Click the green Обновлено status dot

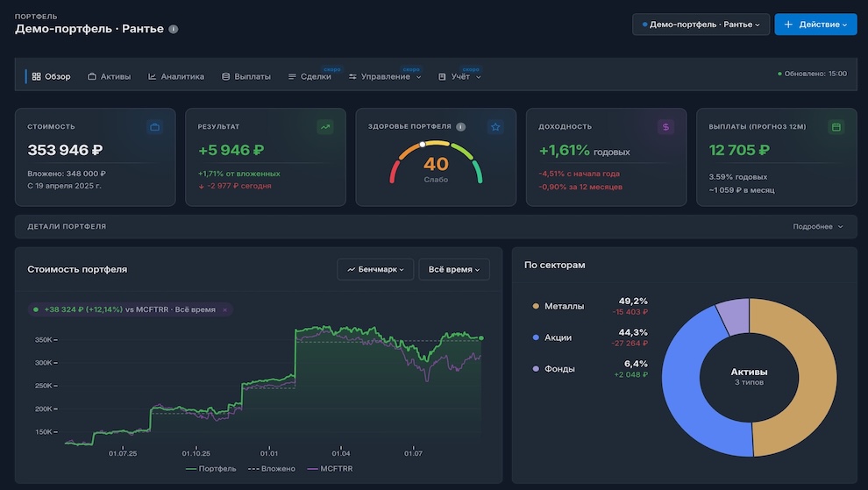tap(780, 74)
